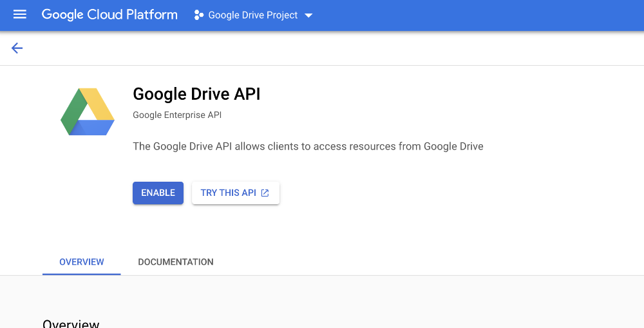This screenshot has height=328, width=644.
Task: Click the back arrow icon
Action: 17,48
